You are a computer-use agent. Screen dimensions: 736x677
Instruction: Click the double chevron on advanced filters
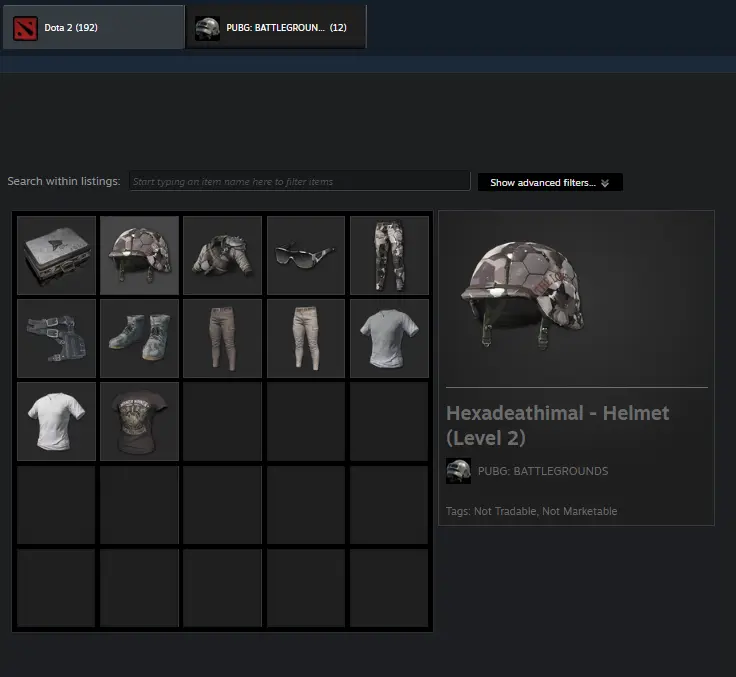(x=605, y=183)
